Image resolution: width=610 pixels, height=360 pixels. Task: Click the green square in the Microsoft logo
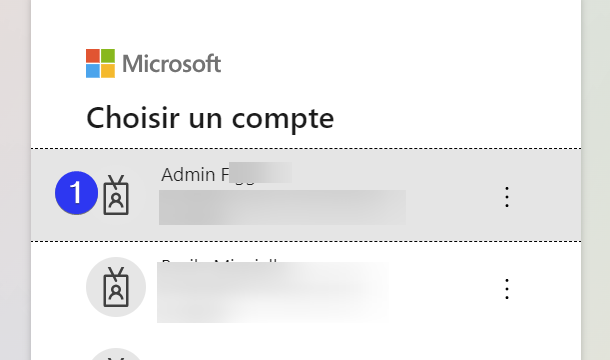tap(108, 56)
